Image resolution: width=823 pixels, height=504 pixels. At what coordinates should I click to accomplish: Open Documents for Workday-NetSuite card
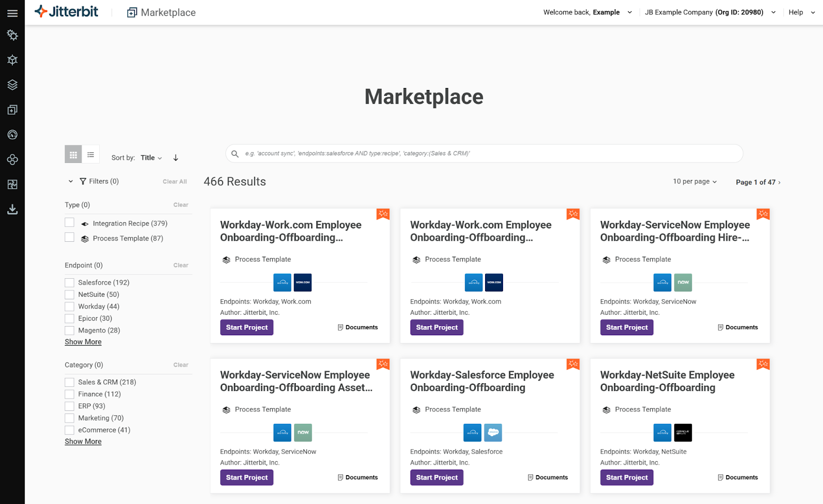(x=738, y=478)
